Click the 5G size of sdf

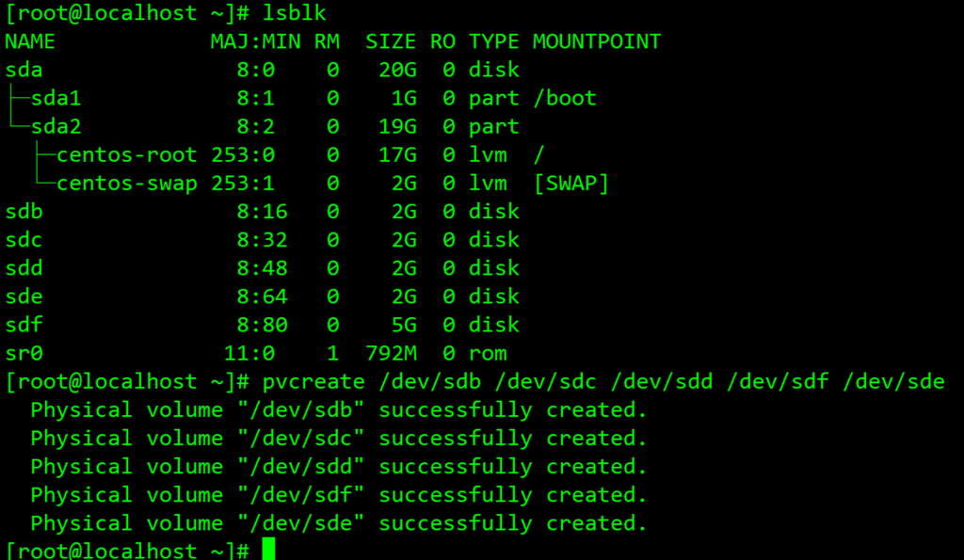pos(403,325)
